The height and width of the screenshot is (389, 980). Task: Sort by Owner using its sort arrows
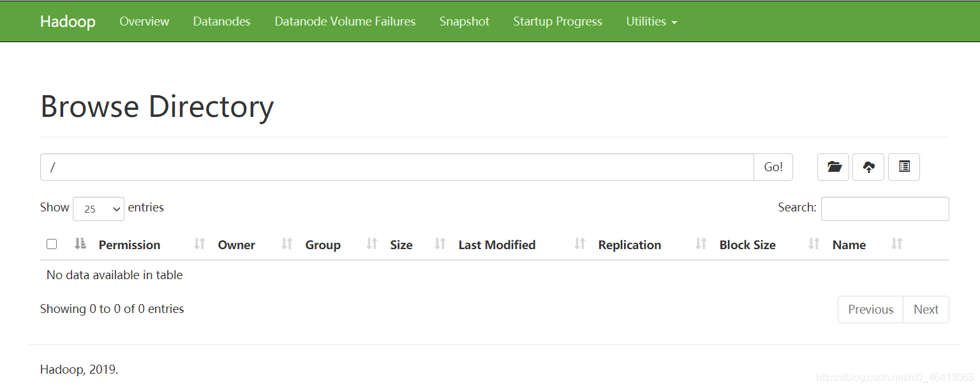point(287,243)
